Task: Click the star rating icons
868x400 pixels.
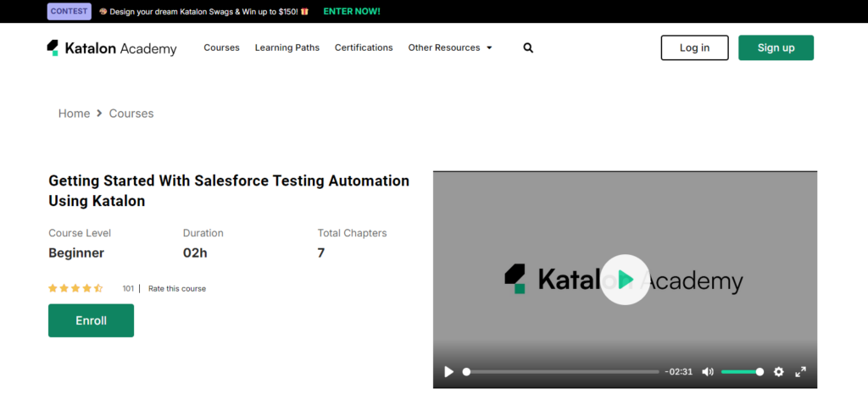Action: (75, 288)
